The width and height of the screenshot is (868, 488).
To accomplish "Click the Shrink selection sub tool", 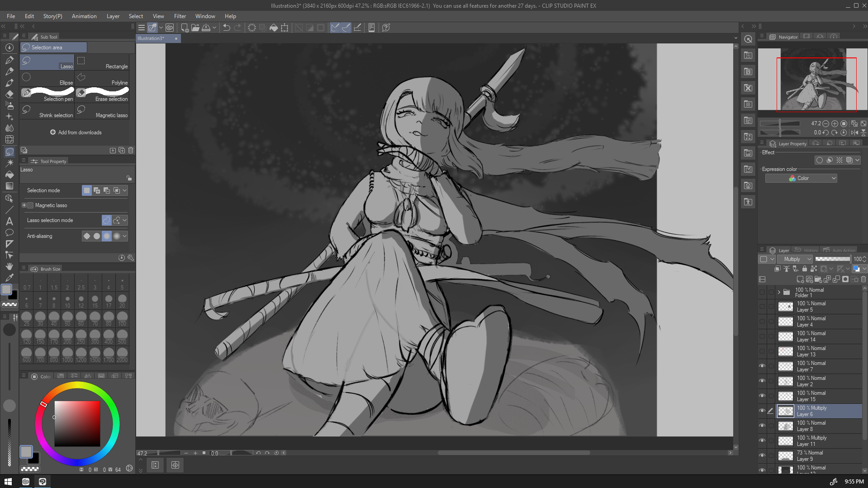I will [47, 111].
